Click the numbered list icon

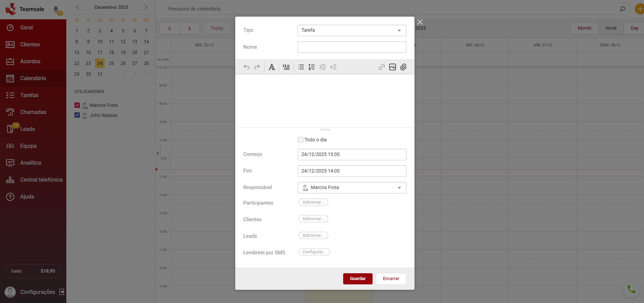point(312,67)
